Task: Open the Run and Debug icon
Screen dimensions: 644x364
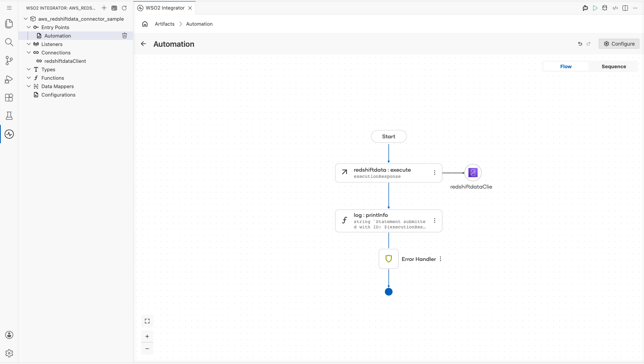Action: pyautogui.click(x=9, y=79)
